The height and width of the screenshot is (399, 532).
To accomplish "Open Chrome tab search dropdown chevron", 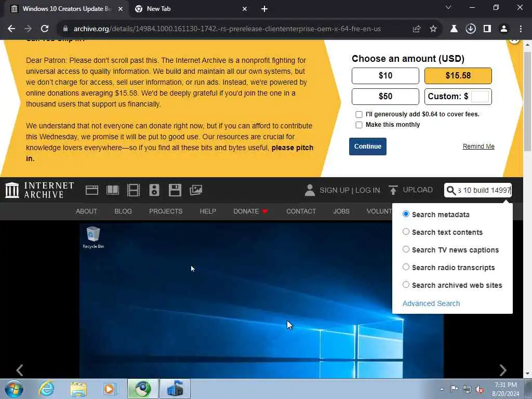I will point(448,7).
